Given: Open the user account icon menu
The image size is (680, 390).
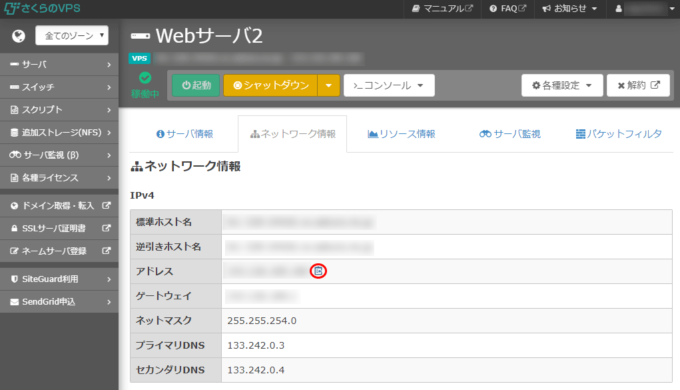Looking at the screenshot, I should point(618,9).
